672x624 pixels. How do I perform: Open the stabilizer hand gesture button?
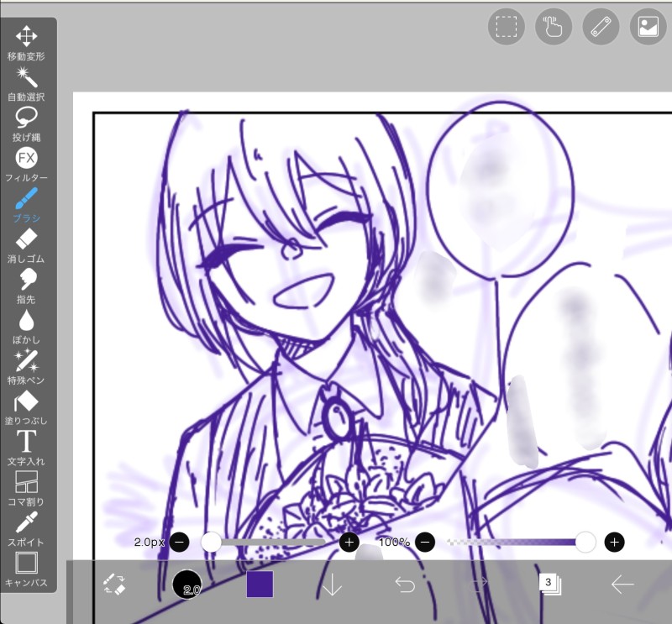click(x=554, y=27)
